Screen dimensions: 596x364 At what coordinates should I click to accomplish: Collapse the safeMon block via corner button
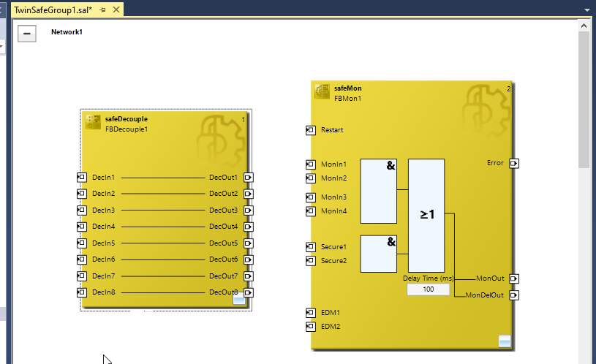click(x=505, y=341)
